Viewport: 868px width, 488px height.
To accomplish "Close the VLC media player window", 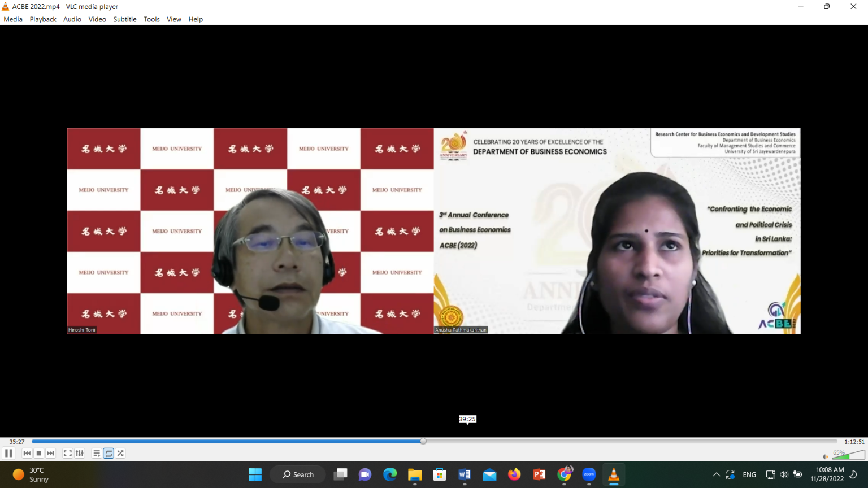I will point(853,6).
